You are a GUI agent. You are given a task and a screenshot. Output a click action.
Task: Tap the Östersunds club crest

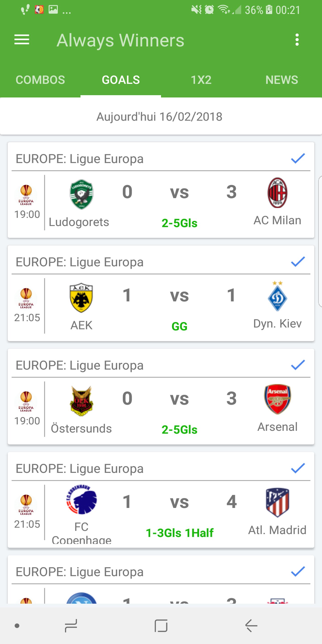[x=81, y=401]
